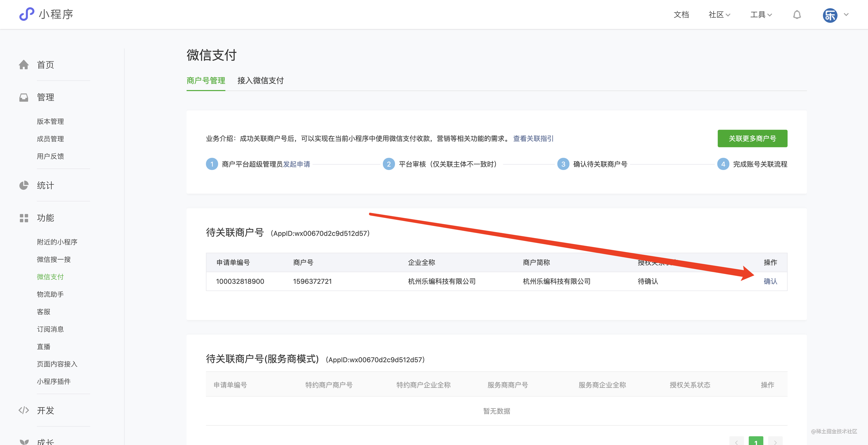Open 成员管理 in sidebar
Screen dimensions: 868x445
coord(50,139)
